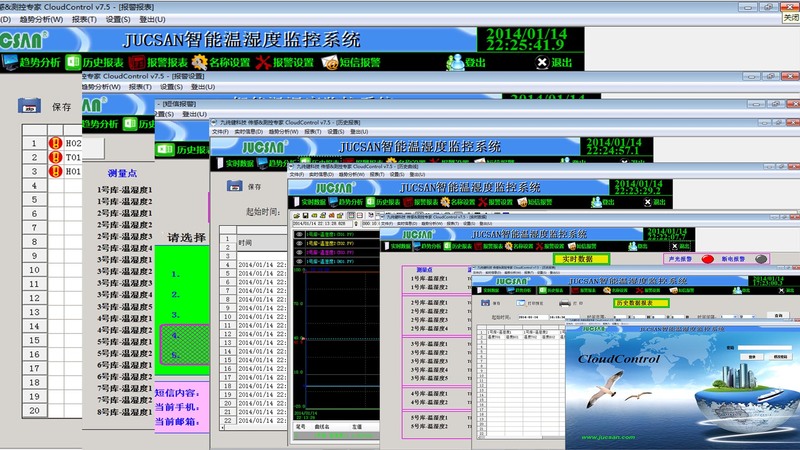This screenshot has height=450, width=800.
Task: Open 实时数据 in the 22:24:57 window toolbar
Action: [x=235, y=163]
